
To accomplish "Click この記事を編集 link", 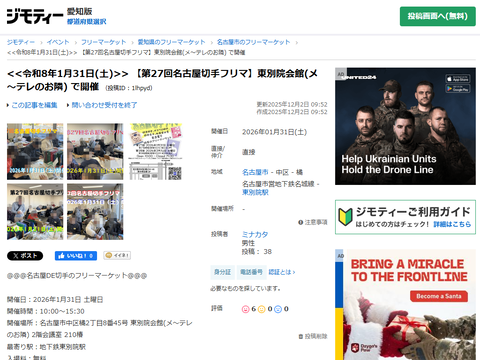I will point(34,105).
